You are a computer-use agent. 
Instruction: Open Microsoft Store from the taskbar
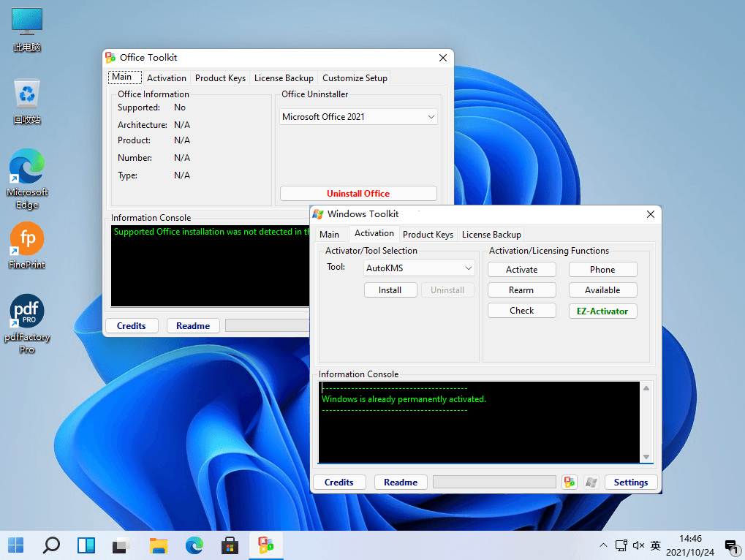(230, 545)
